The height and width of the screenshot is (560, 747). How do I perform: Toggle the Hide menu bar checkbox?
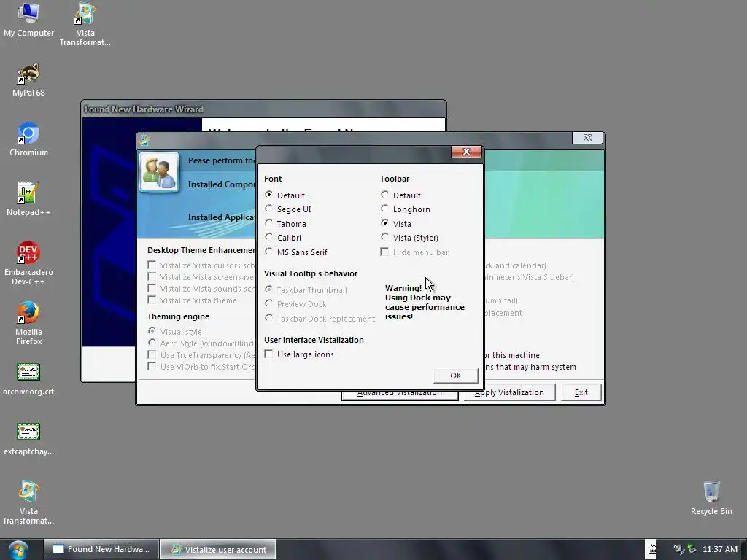pyautogui.click(x=414, y=252)
